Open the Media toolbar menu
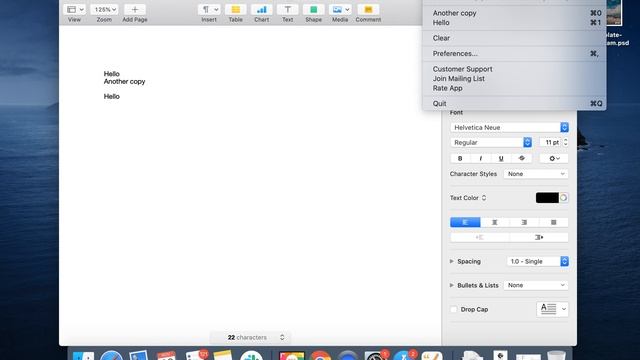 click(x=340, y=9)
